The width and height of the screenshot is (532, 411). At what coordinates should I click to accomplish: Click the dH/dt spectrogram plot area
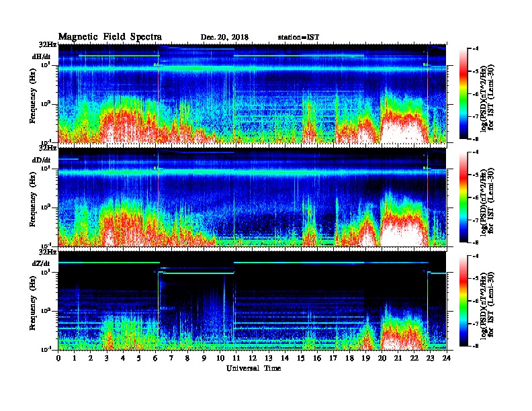pyautogui.click(x=253, y=93)
